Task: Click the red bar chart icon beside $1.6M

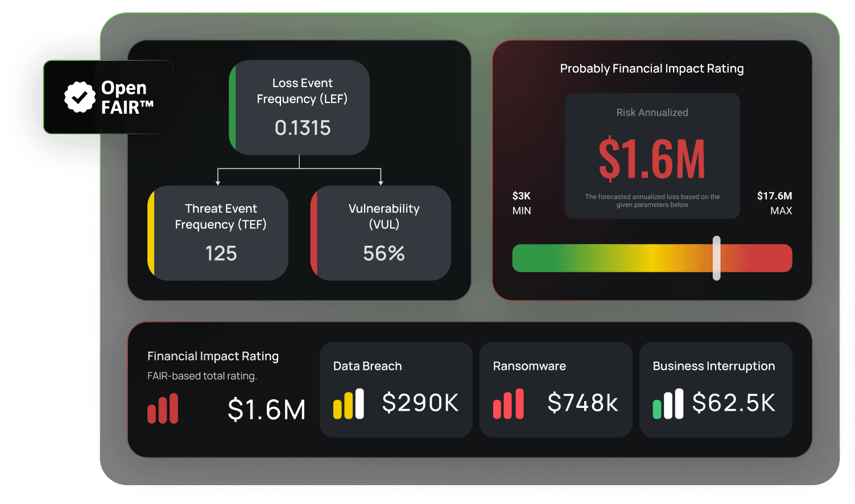Action: click(163, 408)
